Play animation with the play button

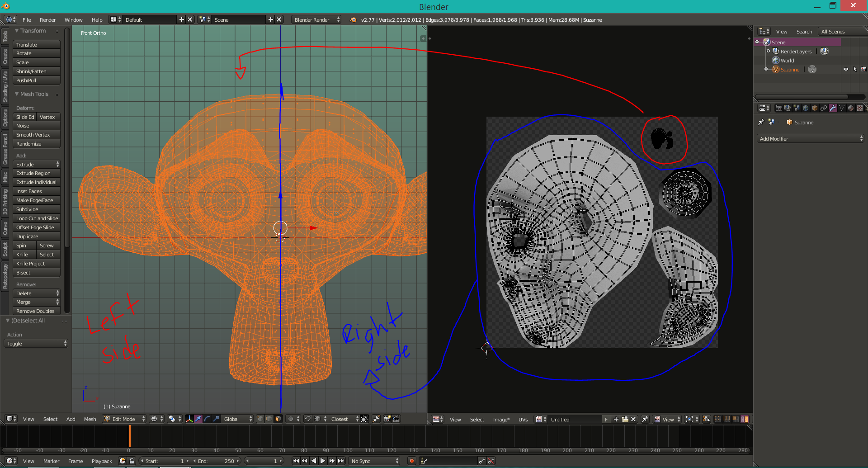coord(322,461)
